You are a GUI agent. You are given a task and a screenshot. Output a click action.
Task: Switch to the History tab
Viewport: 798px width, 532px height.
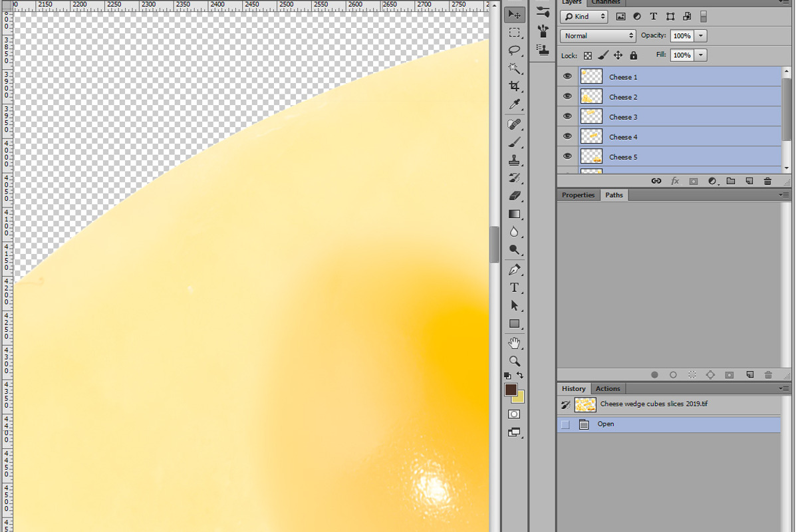[573, 388]
